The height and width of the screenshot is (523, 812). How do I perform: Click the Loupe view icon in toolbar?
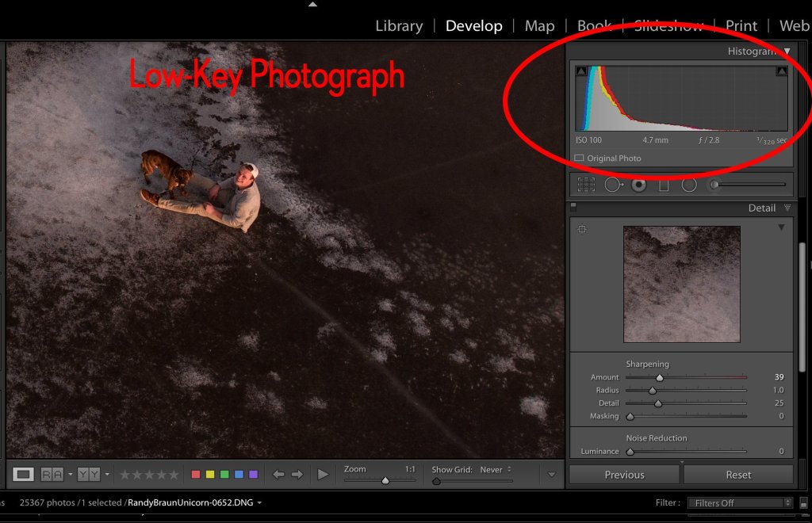point(24,474)
